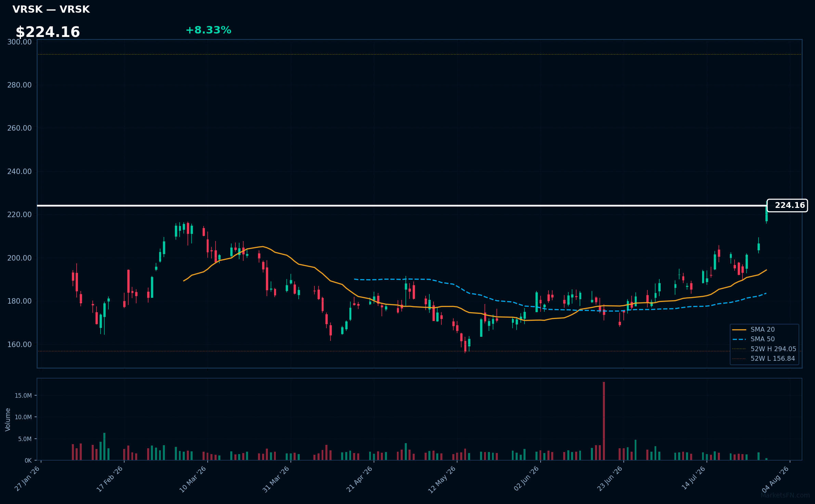Click the $224.16 current price heading
815x504 pixels.
point(48,32)
